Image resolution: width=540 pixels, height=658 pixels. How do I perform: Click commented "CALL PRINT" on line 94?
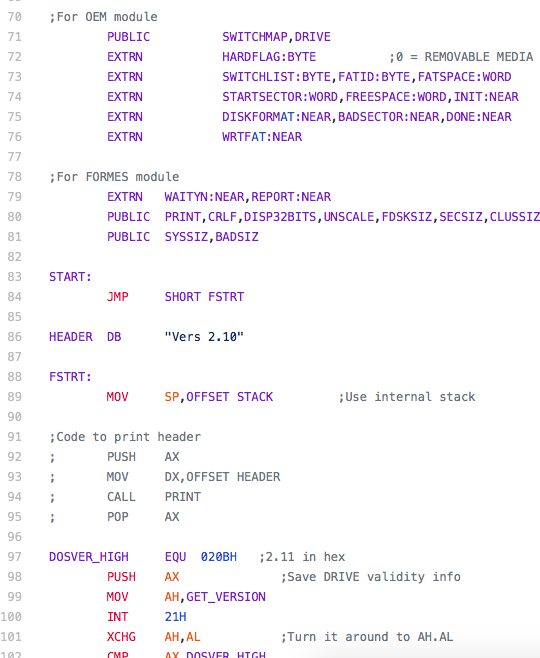(x=154, y=497)
